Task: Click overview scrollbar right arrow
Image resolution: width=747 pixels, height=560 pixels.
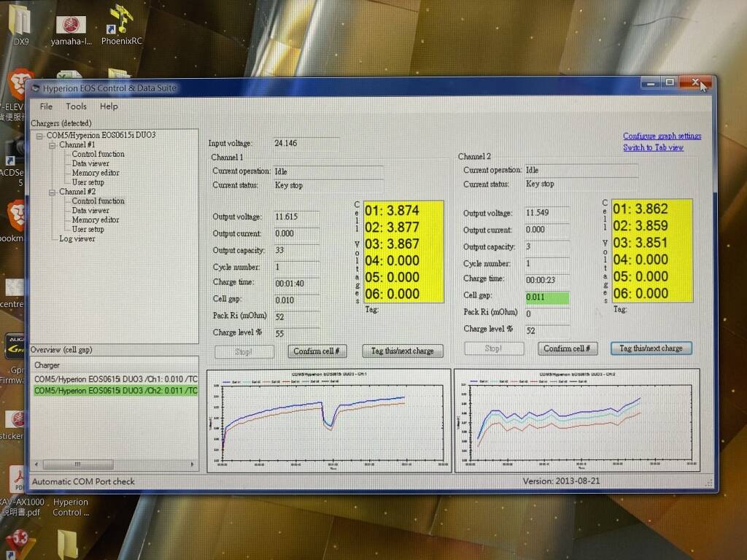Action: click(193, 464)
